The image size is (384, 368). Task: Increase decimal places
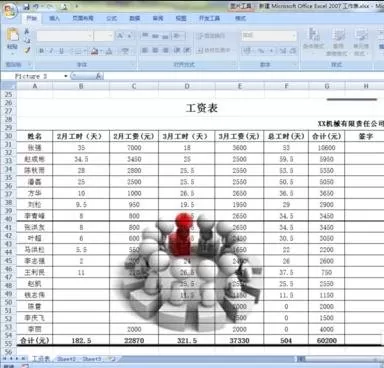coord(283,51)
